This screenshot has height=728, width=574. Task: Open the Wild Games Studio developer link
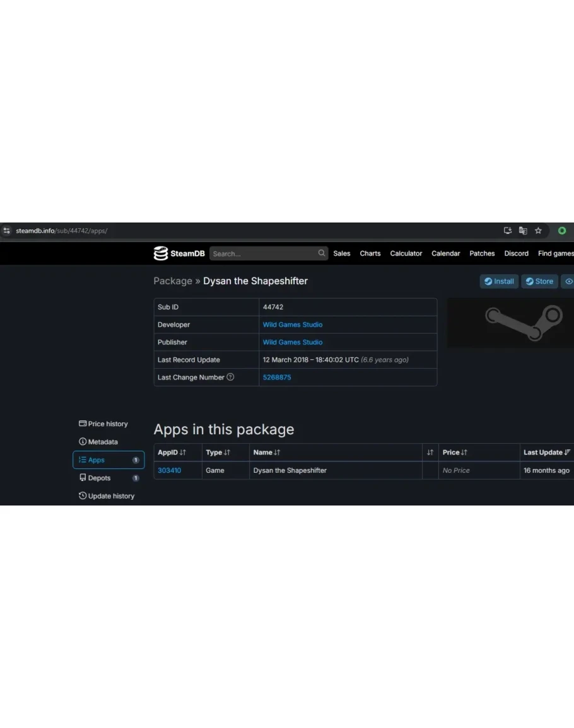click(293, 325)
